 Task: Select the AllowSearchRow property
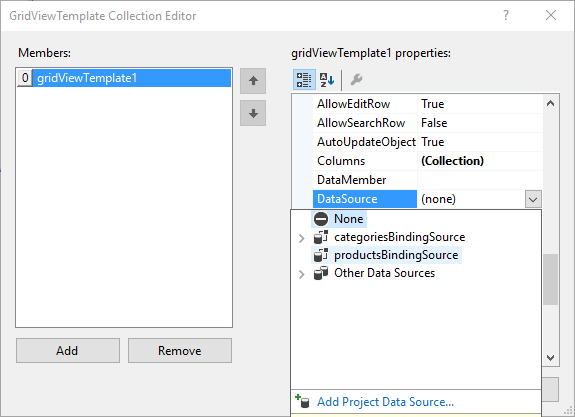(365, 123)
